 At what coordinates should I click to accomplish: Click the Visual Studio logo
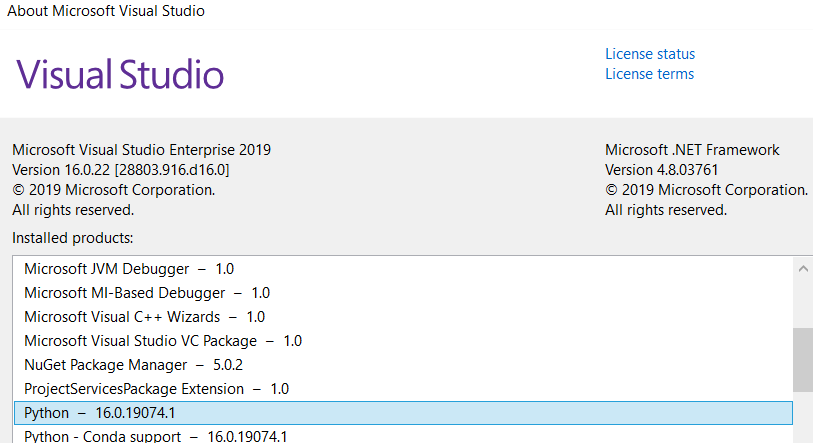click(120, 74)
